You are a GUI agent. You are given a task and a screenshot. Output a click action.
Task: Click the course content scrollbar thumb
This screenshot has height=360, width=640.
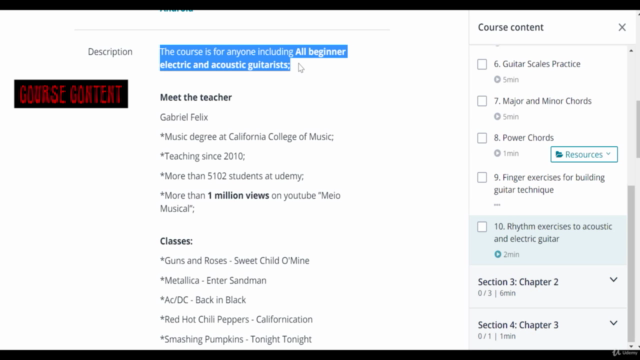pos(631,263)
